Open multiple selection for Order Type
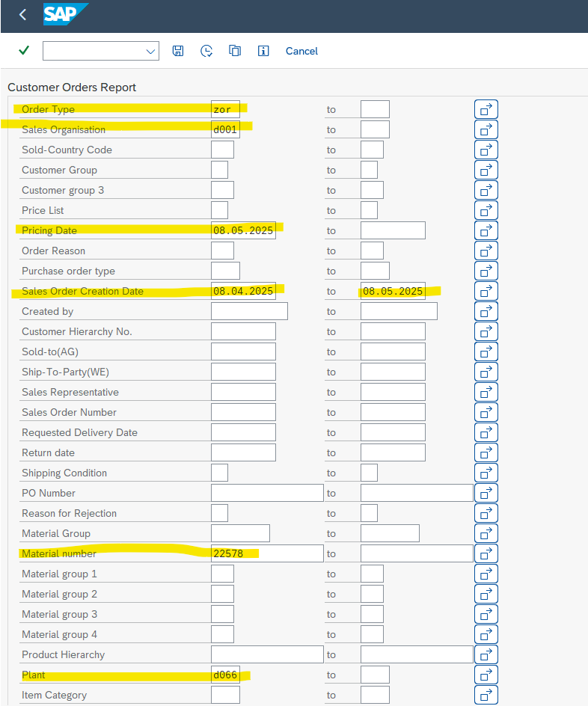The image size is (588, 706). 486,109
